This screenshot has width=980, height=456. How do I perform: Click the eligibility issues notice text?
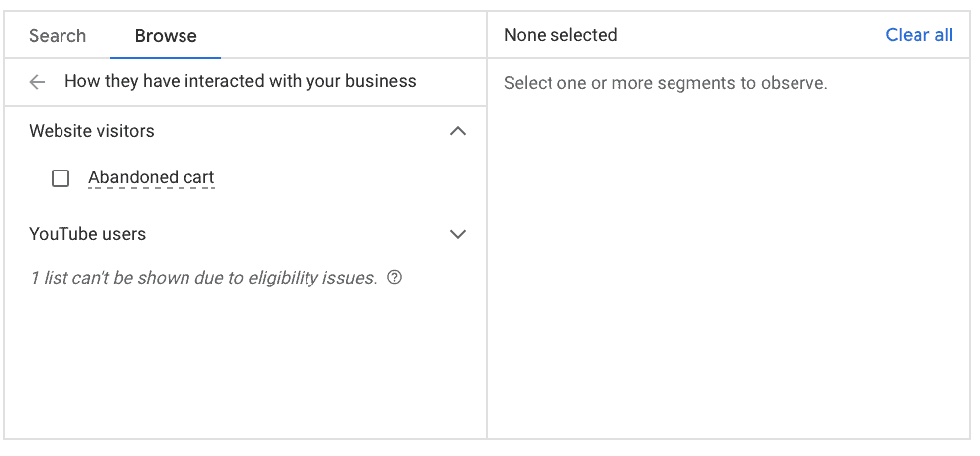click(203, 278)
